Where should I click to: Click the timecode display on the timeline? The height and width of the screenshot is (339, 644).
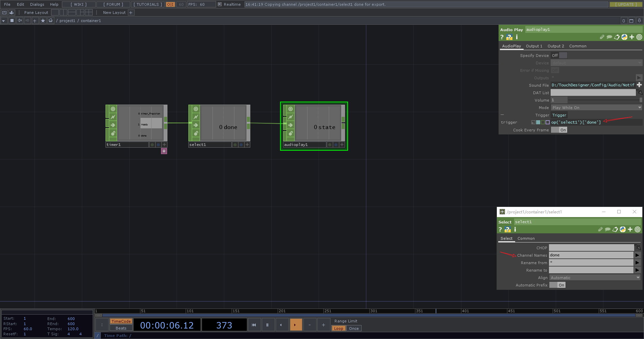click(x=167, y=324)
